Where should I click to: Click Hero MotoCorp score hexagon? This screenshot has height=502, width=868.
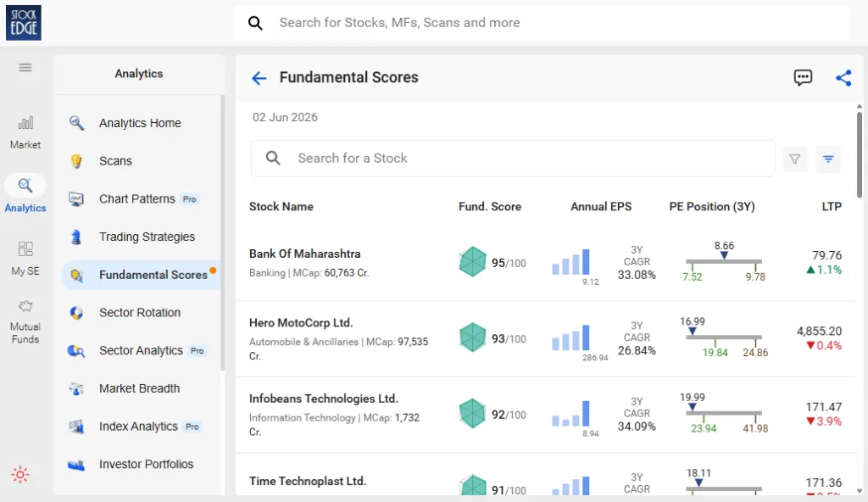pyautogui.click(x=472, y=337)
